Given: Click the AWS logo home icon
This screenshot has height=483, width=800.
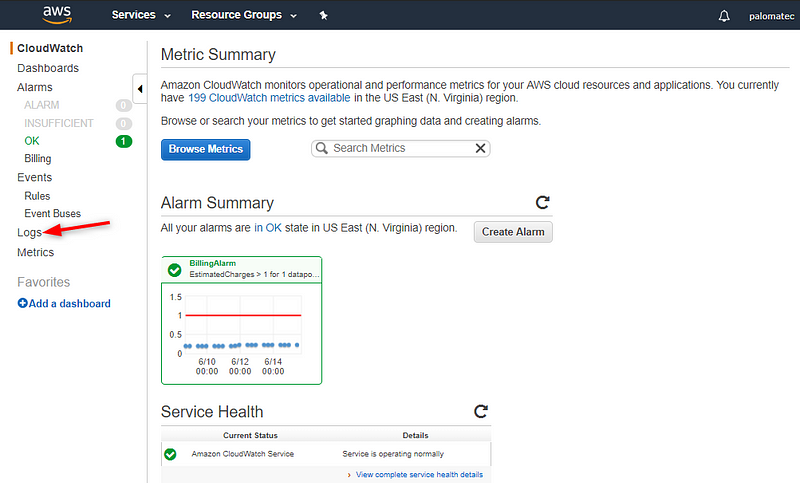Looking at the screenshot, I should tap(57, 14).
